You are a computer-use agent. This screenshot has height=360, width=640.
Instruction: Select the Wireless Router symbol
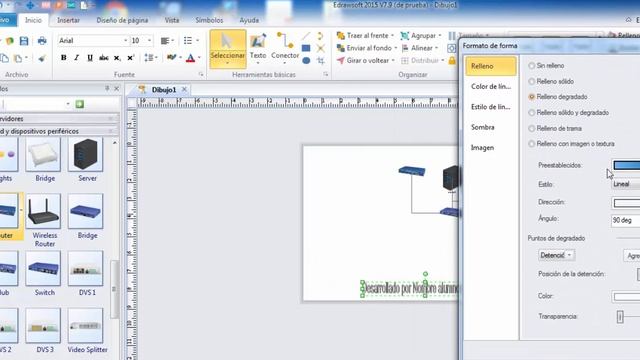pos(44,220)
